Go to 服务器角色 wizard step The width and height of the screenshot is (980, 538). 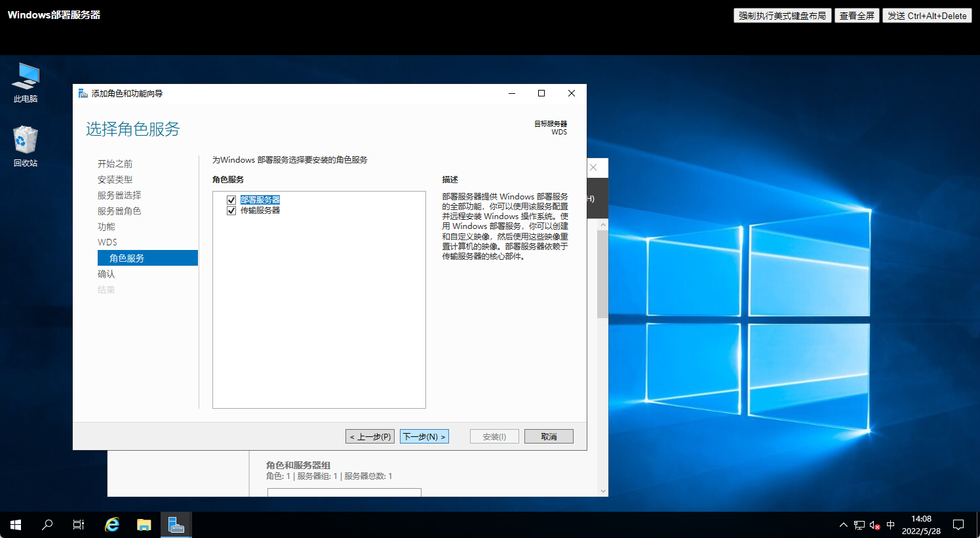(x=119, y=211)
